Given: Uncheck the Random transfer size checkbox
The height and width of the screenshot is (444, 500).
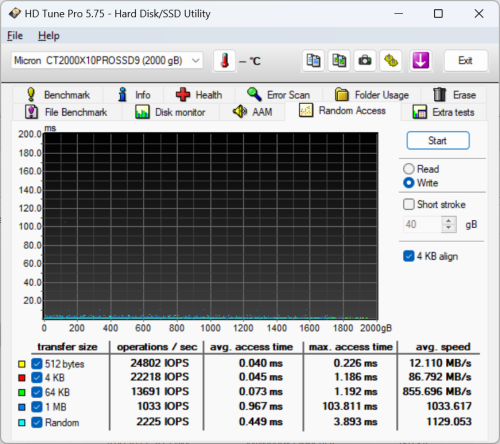Looking at the screenshot, I should [37, 423].
